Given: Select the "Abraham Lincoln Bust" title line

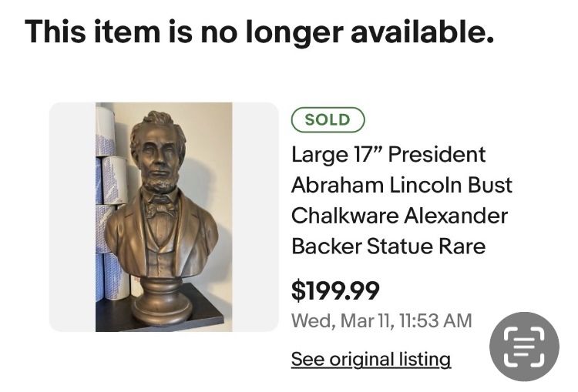Looking at the screenshot, I should coord(402,185).
